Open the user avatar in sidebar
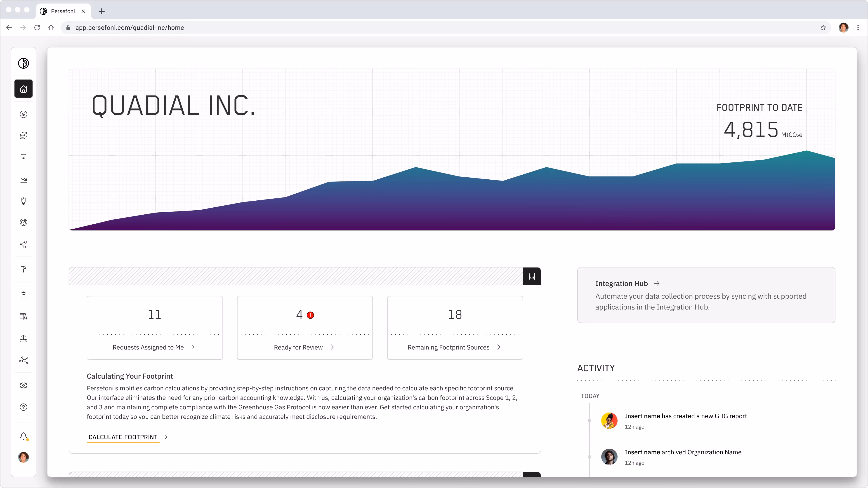The image size is (868, 488). (x=23, y=457)
